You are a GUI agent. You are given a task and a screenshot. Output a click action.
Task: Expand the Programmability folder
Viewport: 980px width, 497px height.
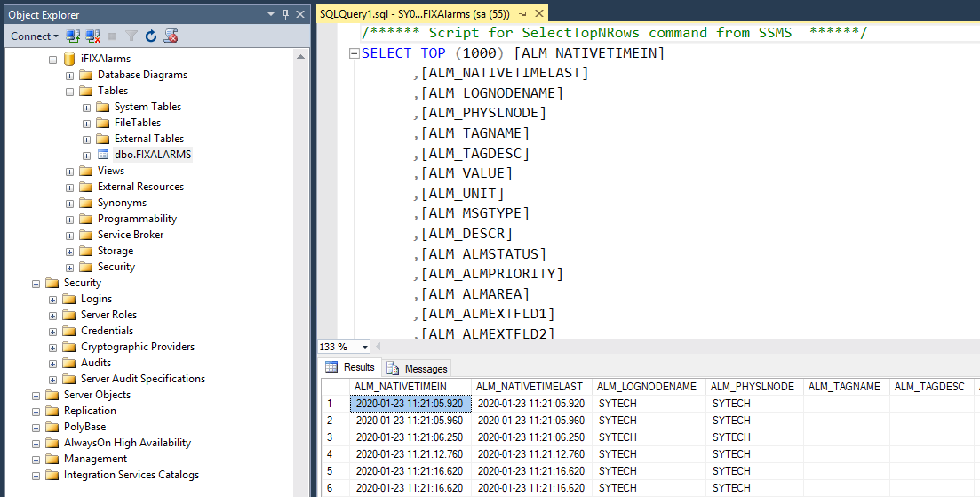click(69, 220)
